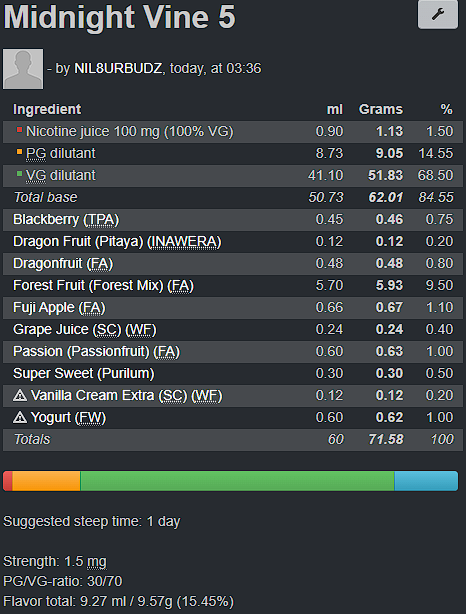466x614 pixels.
Task: Click warning icon beside Yogurt (FW)
Action: [x=20, y=417]
